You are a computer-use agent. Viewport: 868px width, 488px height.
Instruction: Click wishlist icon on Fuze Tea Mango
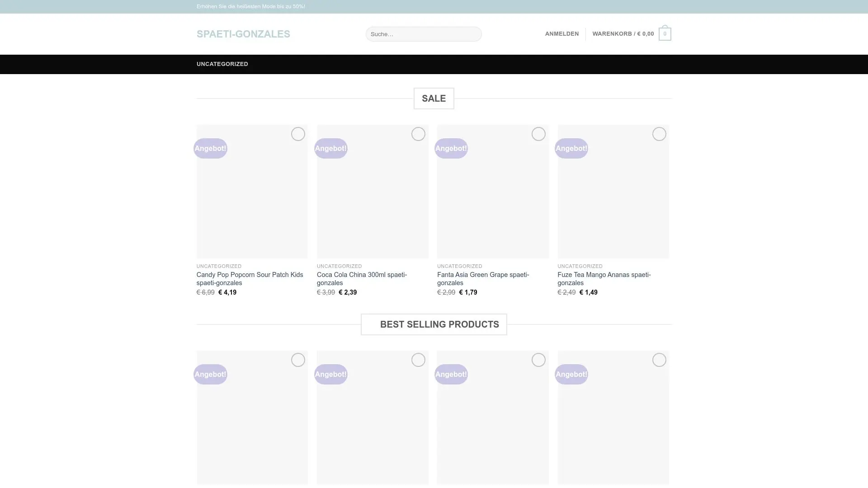(659, 134)
